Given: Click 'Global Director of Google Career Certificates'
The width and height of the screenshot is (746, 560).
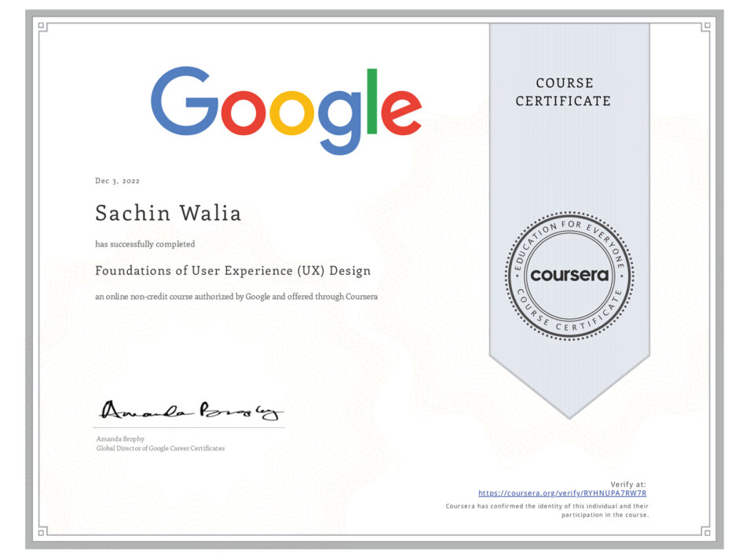Looking at the screenshot, I should tap(160, 448).
